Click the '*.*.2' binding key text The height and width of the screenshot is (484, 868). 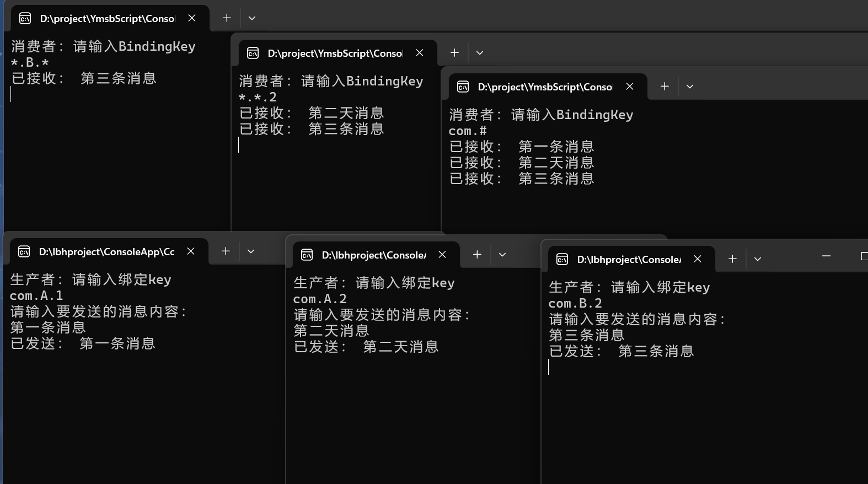(x=258, y=98)
